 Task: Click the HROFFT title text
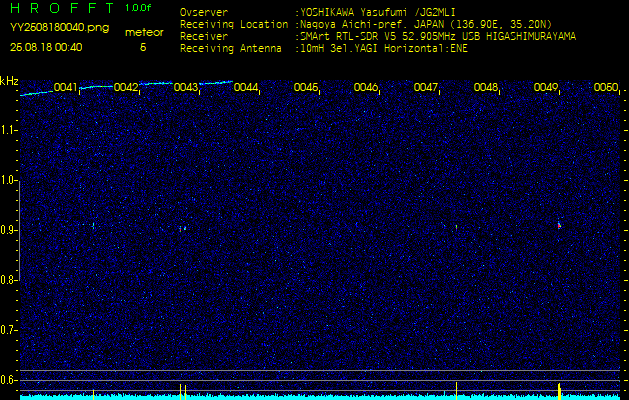coord(63,8)
